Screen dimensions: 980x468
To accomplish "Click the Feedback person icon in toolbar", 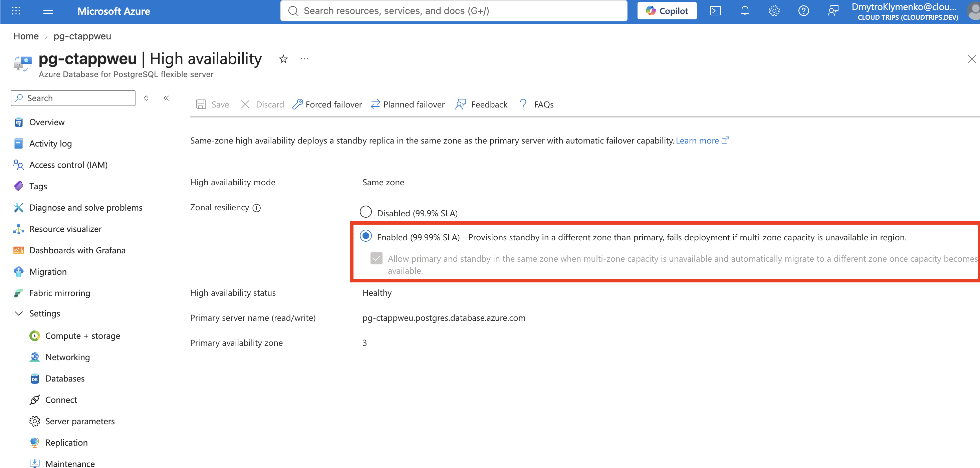I will coord(461,104).
